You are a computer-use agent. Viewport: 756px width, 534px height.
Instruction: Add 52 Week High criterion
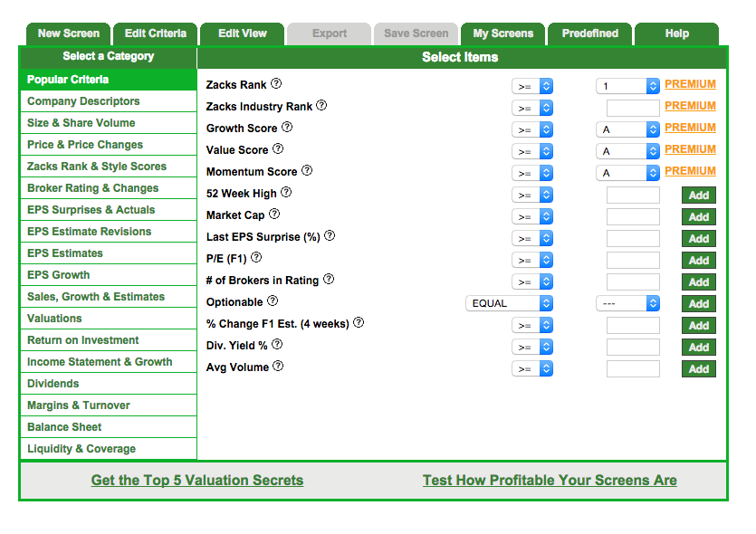point(699,195)
